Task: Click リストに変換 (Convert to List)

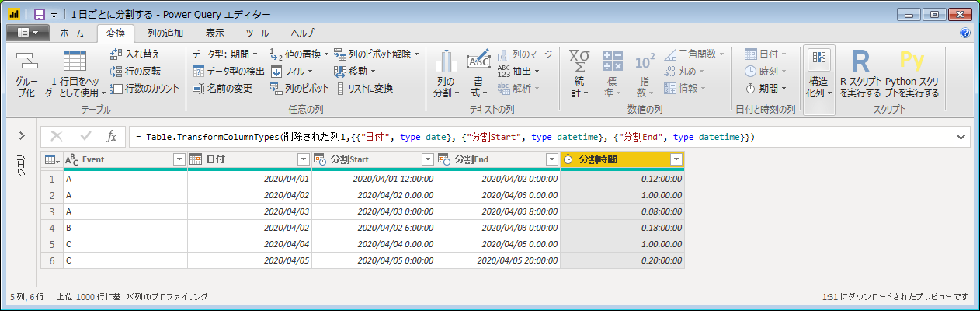Action: 363,89
